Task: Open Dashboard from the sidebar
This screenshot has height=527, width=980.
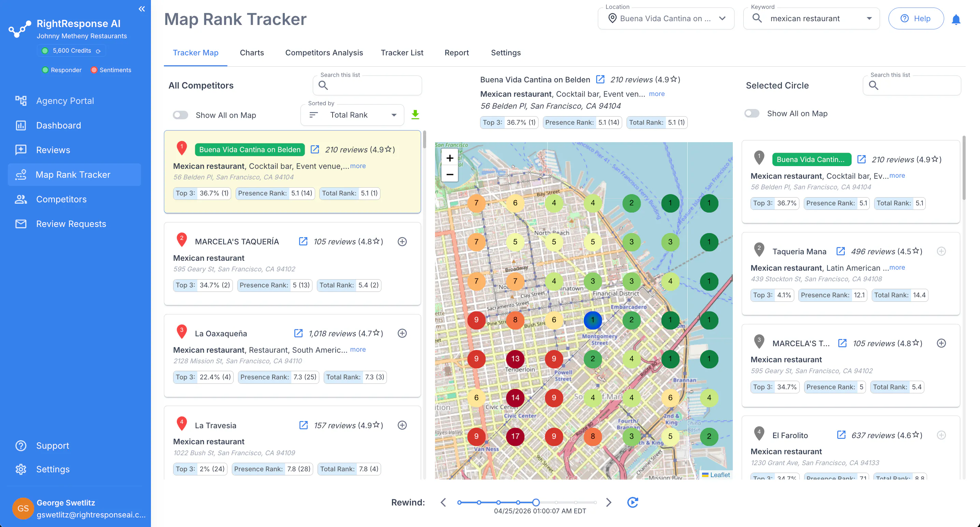Action: (x=74, y=126)
